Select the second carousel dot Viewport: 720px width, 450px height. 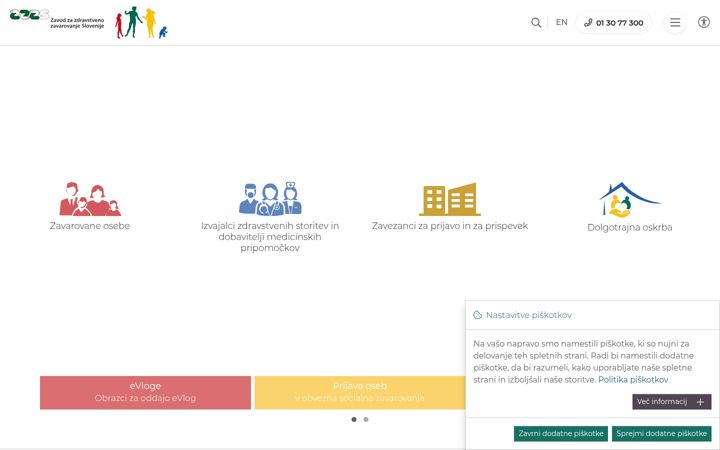[x=366, y=419]
